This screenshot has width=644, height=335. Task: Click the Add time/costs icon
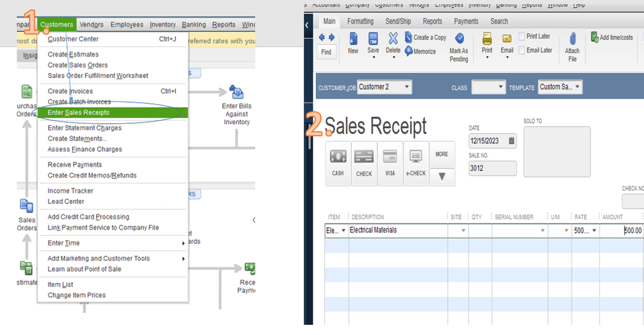pyautogui.click(x=595, y=37)
